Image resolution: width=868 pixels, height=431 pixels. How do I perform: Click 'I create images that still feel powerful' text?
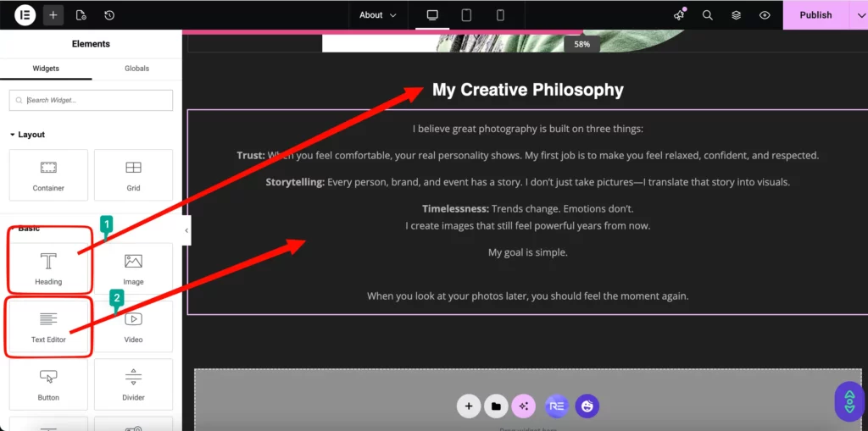(x=527, y=226)
